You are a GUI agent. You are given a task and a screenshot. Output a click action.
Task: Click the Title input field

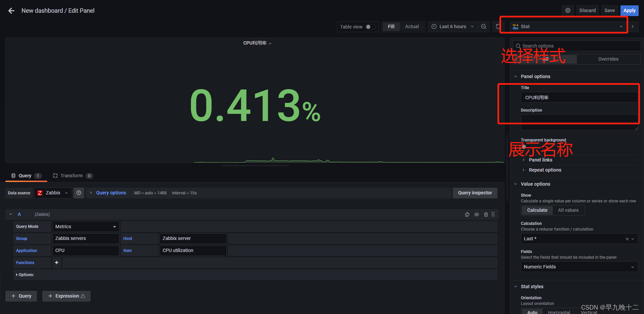(579, 98)
